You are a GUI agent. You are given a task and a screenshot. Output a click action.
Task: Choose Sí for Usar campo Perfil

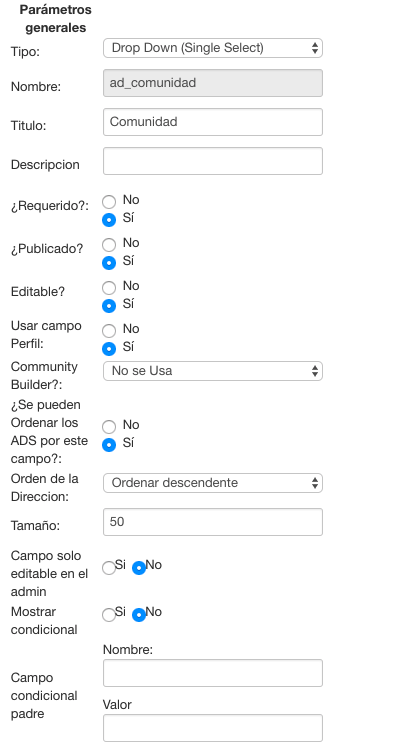click(x=109, y=349)
